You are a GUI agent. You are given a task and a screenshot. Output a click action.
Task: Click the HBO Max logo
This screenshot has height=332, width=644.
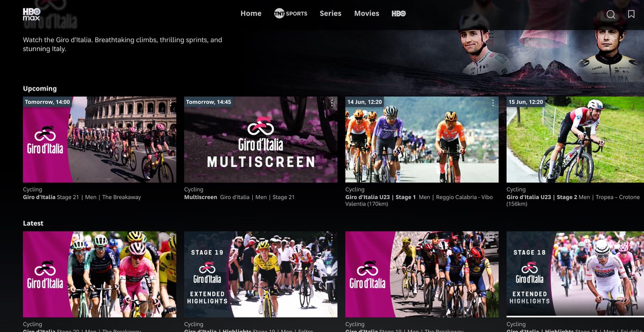(32, 14)
